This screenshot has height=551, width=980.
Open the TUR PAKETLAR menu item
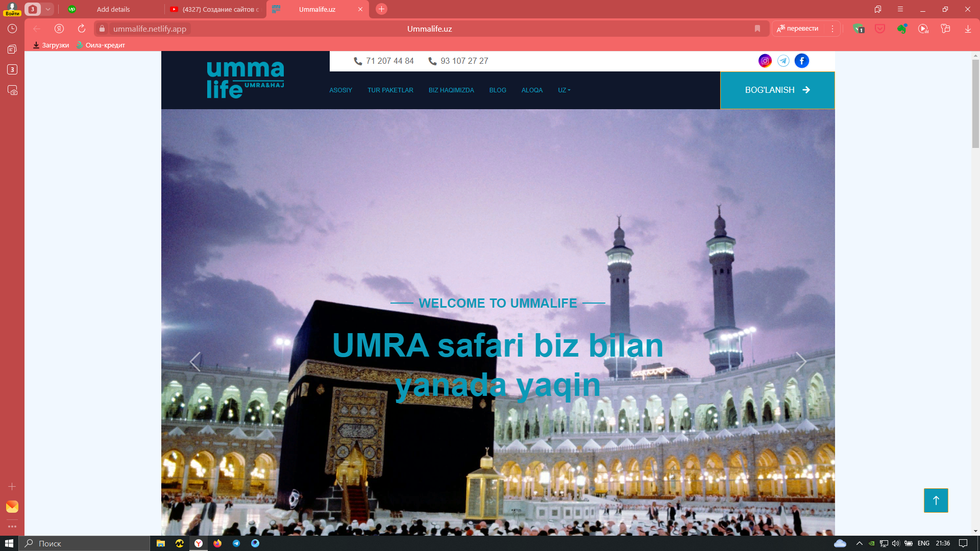[x=390, y=90]
